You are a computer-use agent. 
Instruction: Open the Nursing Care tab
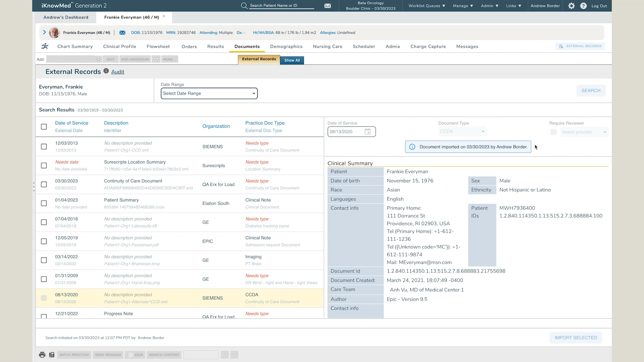[x=327, y=47]
